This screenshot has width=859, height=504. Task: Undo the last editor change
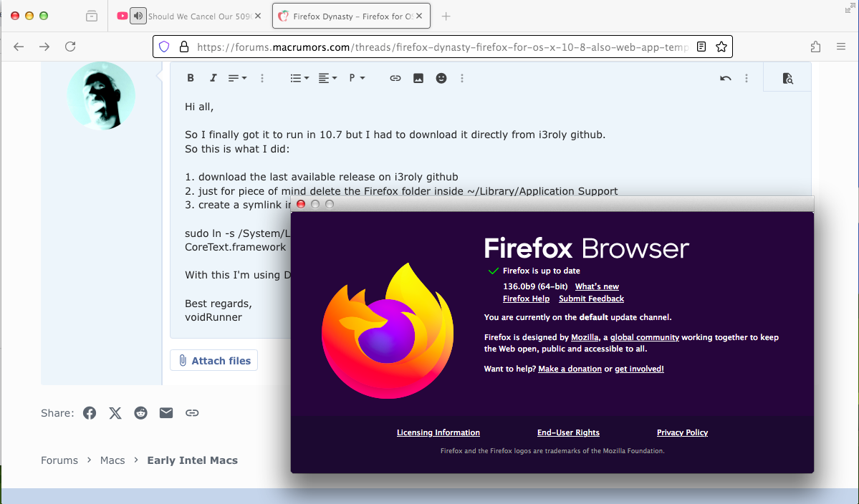point(725,78)
